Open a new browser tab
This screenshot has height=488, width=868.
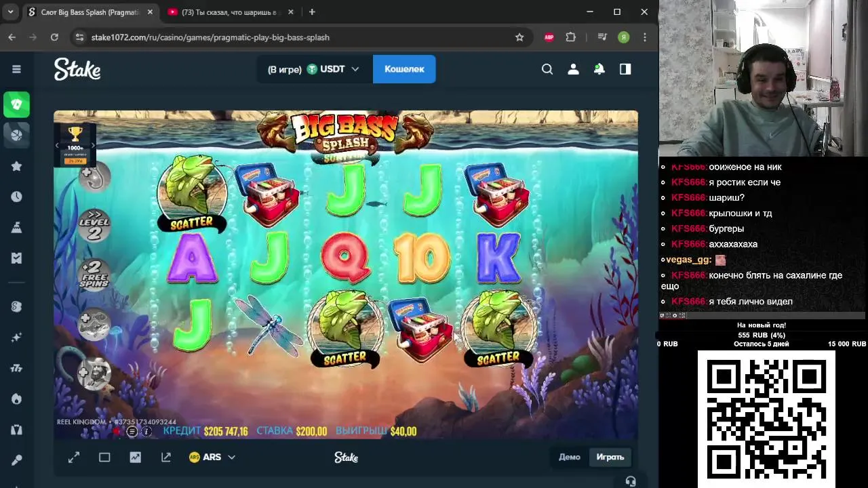[312, 12]
